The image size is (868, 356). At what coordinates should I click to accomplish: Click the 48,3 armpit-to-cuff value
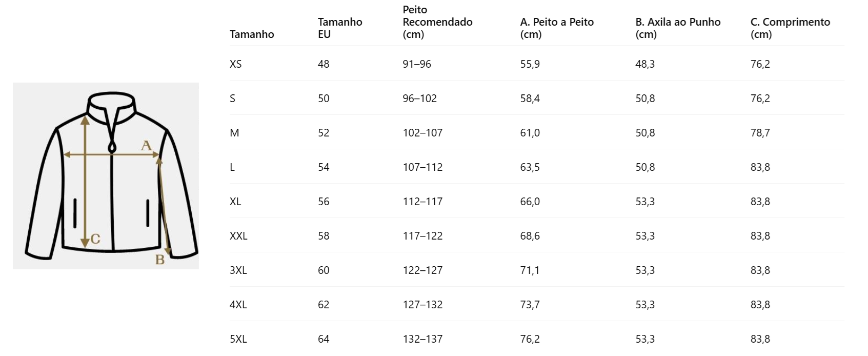[645, 64]
